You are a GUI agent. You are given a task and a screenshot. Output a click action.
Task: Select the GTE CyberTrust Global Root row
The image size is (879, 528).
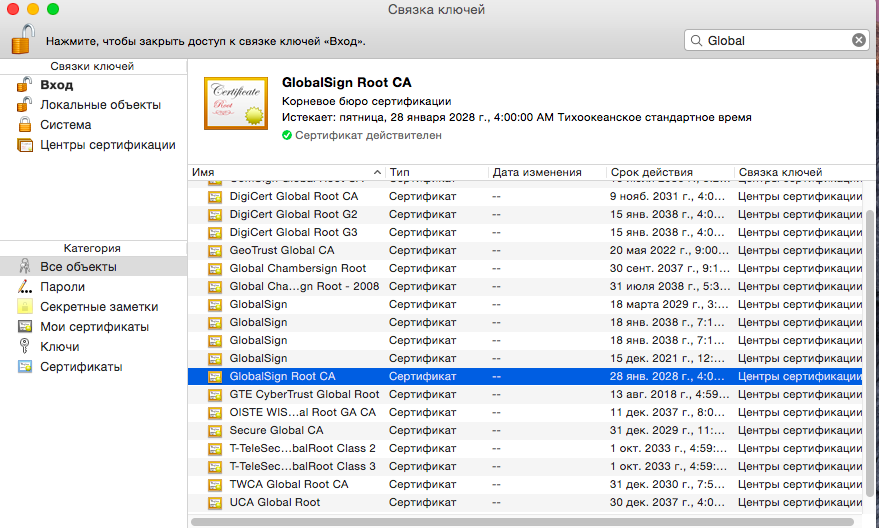525,395
